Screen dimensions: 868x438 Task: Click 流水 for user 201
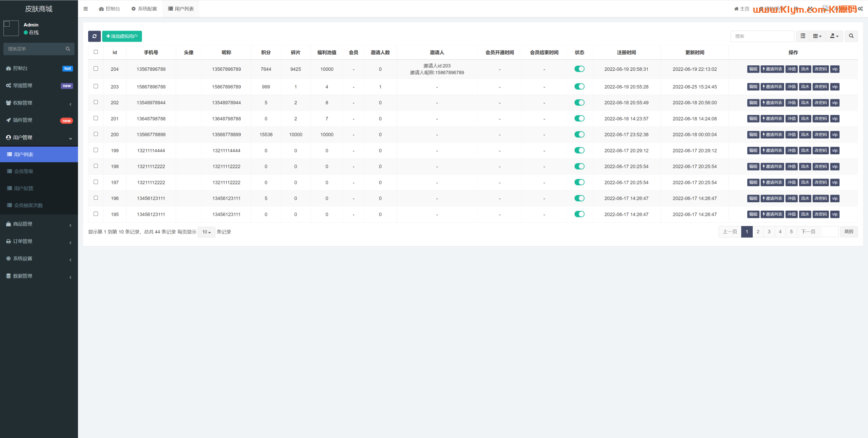[805, 119]
